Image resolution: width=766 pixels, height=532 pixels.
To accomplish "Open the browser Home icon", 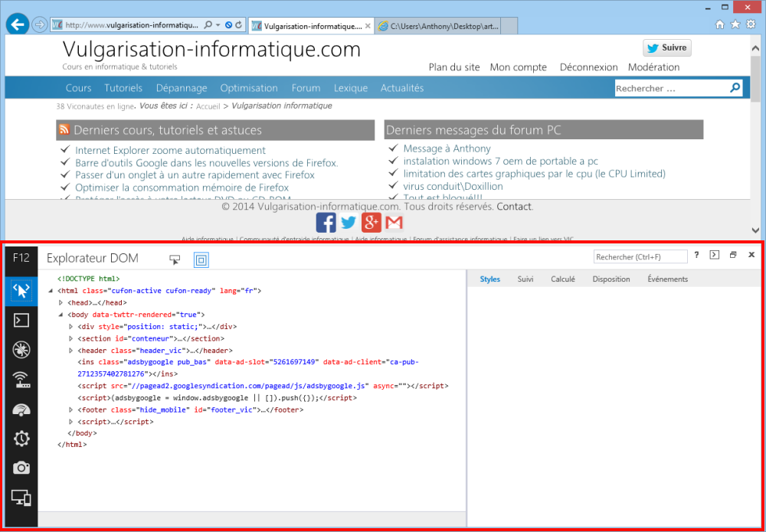I will click(x=719, y=25).
